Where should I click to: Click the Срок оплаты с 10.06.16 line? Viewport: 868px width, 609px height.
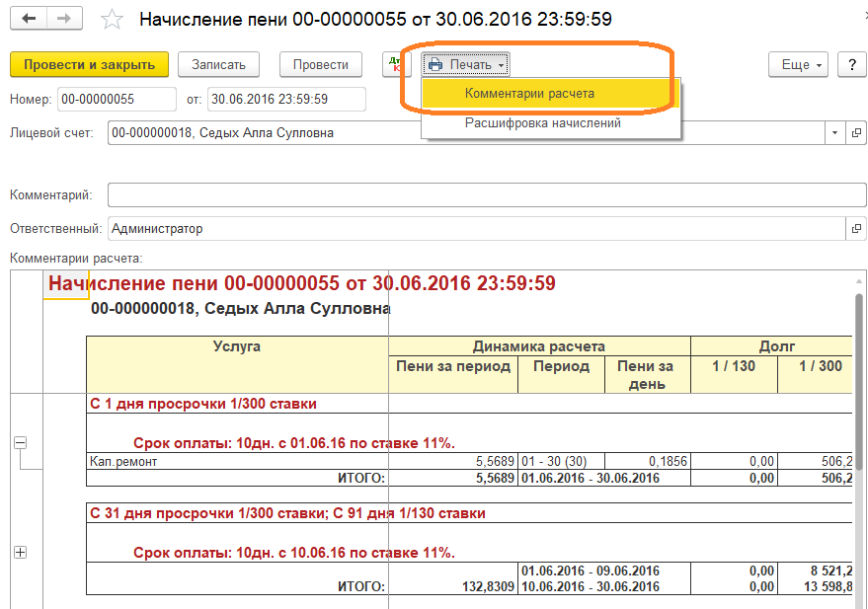click(294, 553)
